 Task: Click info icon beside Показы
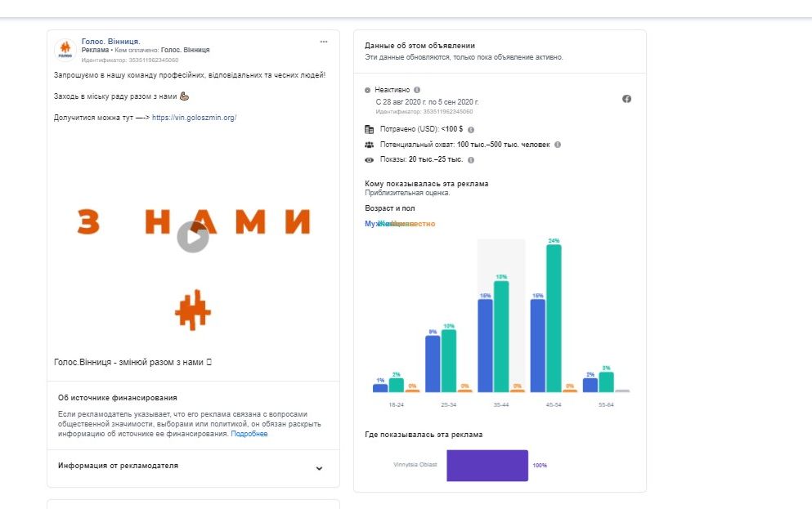tap(471, 160)
